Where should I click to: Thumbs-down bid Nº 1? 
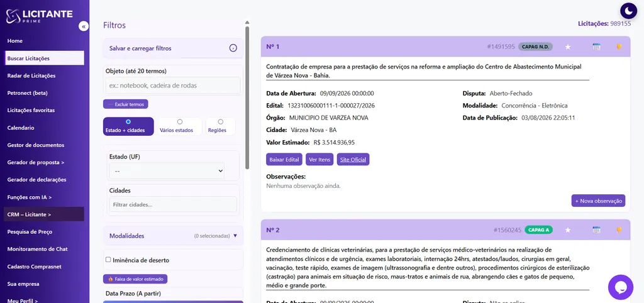[619, 47]
